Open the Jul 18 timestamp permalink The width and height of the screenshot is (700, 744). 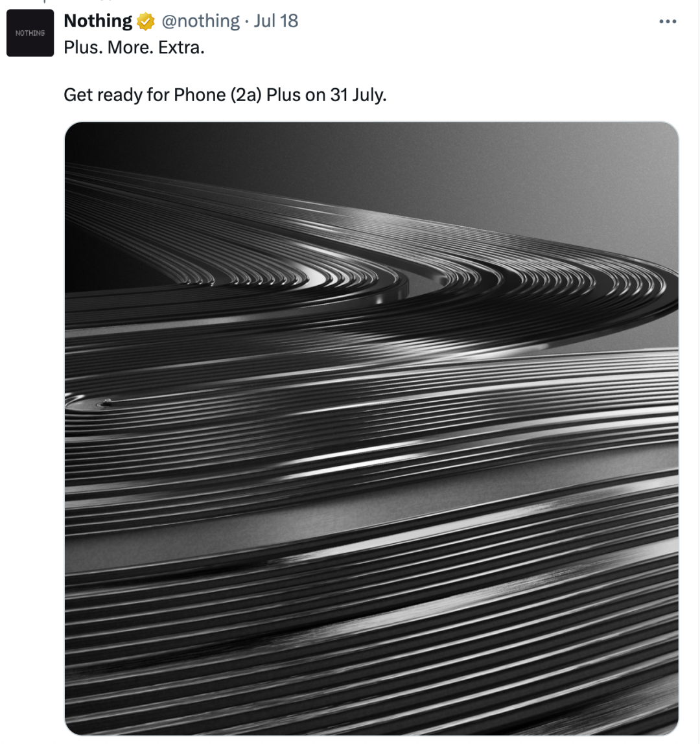click(x=275, y=21)
